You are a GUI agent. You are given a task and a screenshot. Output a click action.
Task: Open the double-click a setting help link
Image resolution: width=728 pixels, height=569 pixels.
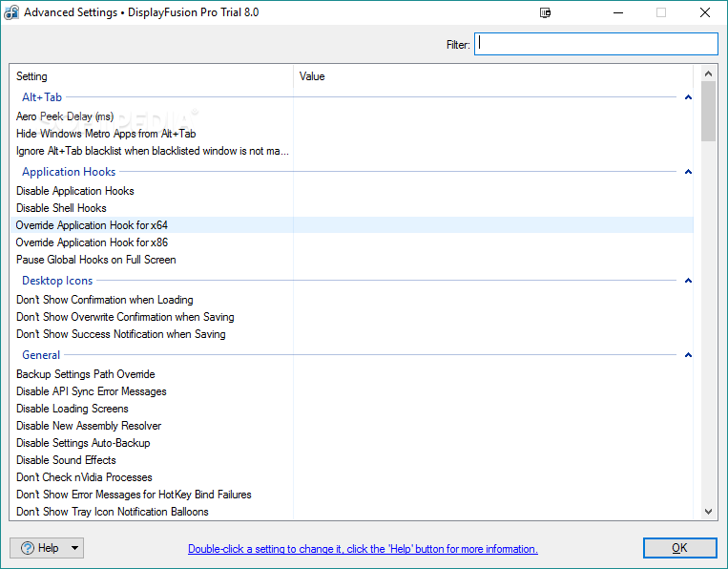click(363, 549)
